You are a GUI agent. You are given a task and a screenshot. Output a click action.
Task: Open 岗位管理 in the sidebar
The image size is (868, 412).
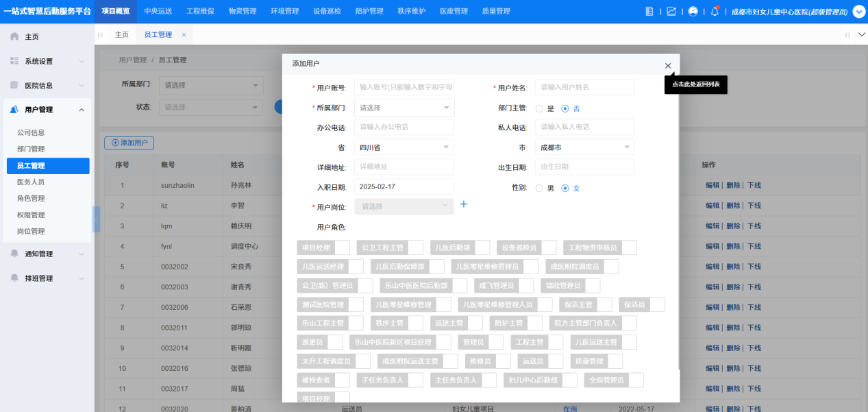pyautogui.click(x=31, y=231)
